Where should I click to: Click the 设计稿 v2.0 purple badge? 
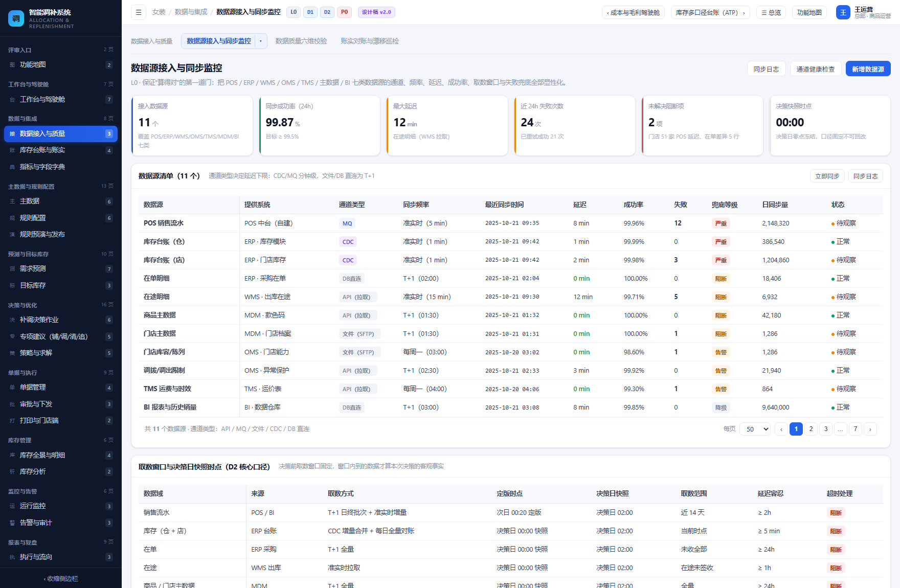point(377,12)
